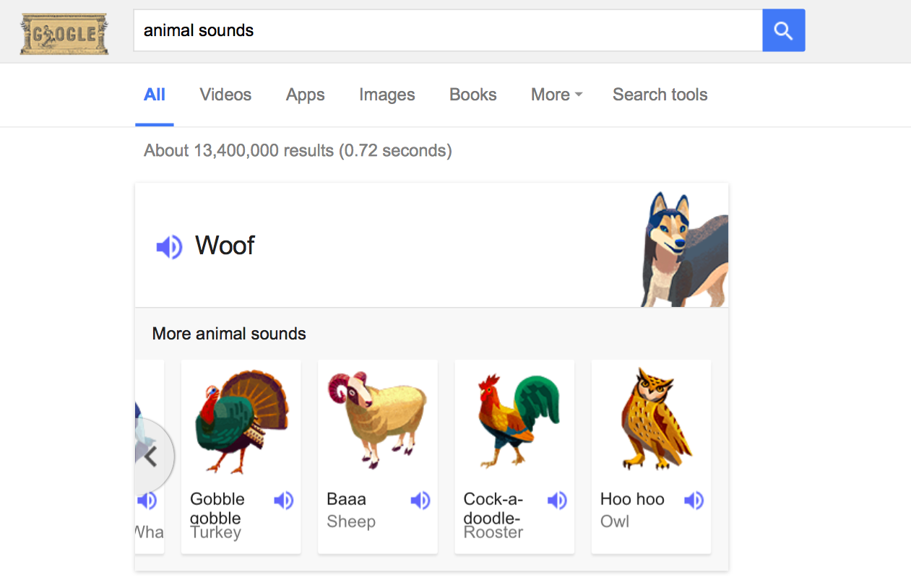The height and width of the screenshot is (588, 911).
Task: Click the blue magnifying glass search icon
Action: (783, 30)
